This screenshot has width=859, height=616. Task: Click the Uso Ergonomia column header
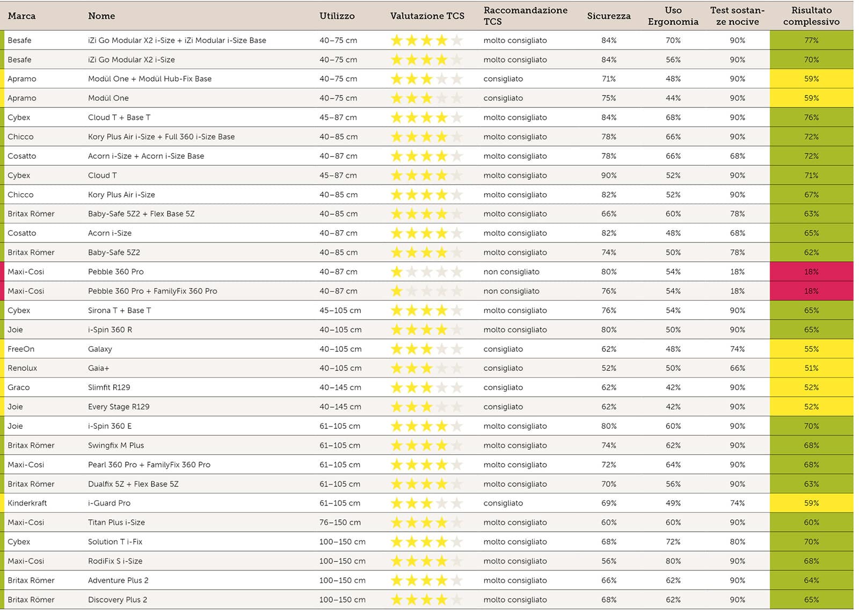tap(673, 16)
